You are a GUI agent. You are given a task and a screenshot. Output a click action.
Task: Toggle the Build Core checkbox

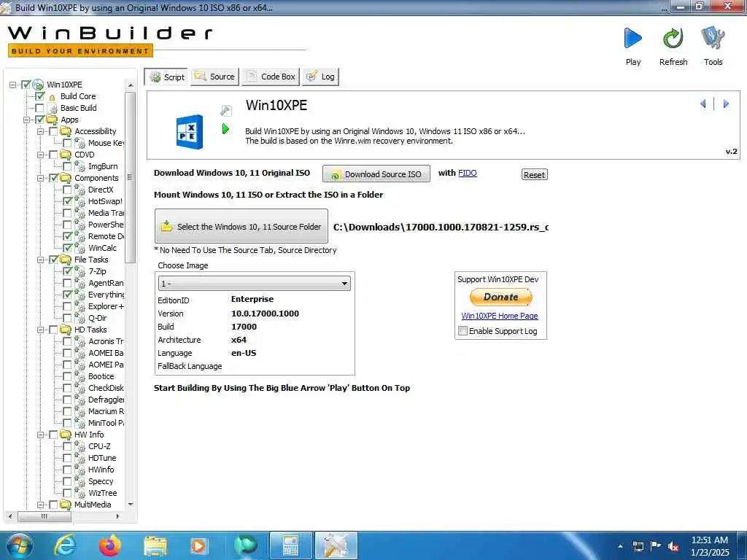(x=39, y=96)
